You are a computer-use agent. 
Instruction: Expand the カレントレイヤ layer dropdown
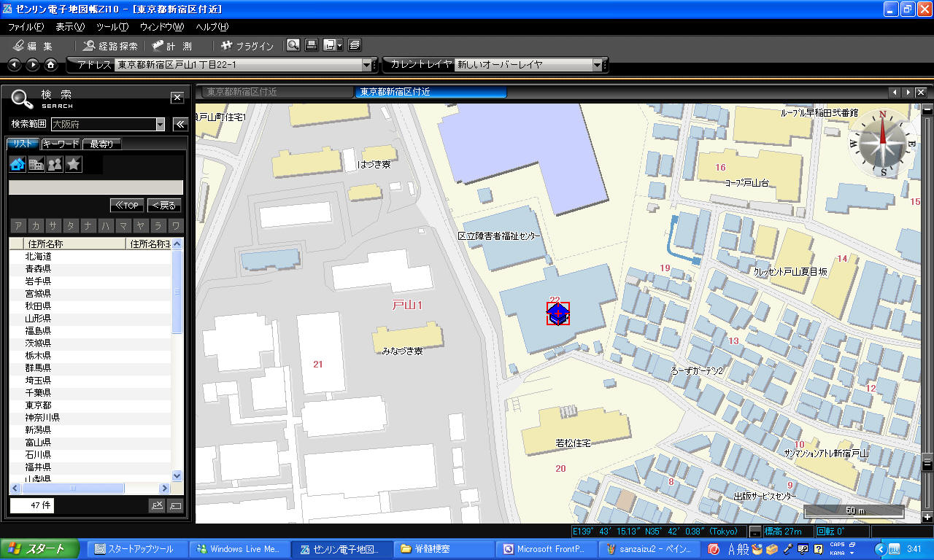point(598,65)
